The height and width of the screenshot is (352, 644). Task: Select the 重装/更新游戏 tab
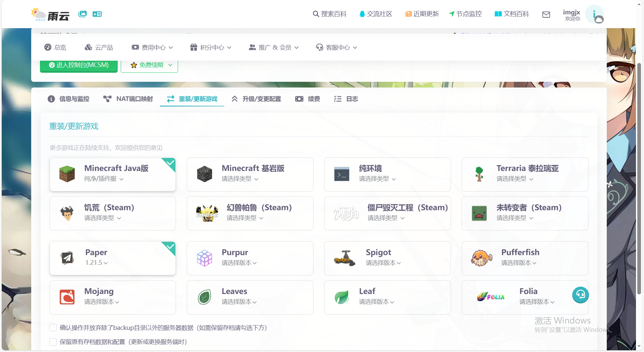(192, 99)
